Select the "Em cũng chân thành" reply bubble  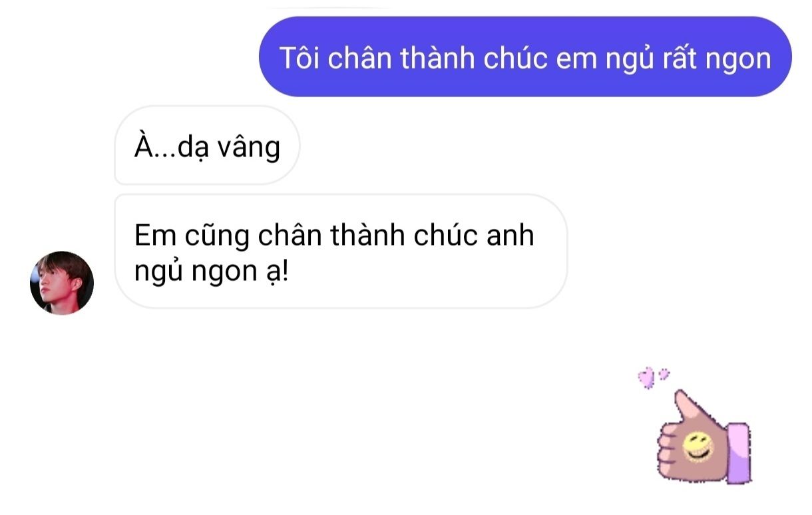(341, 252)
